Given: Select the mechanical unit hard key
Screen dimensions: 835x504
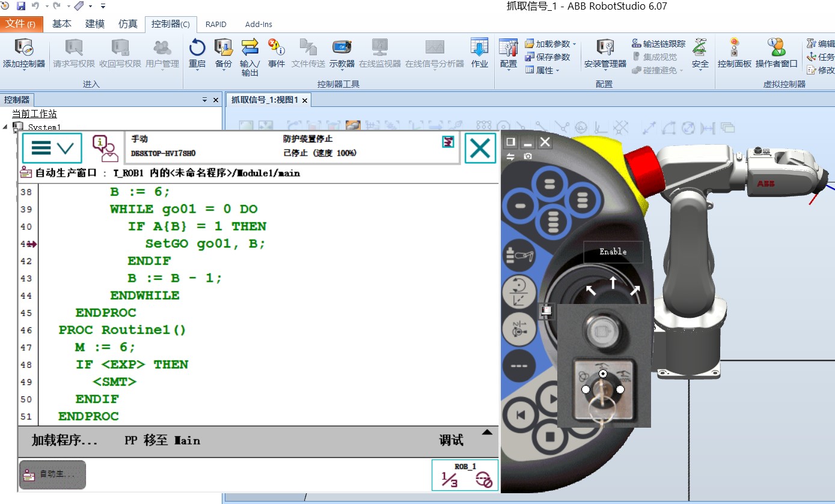Looking at the screenshot, I should coord(518,255).
